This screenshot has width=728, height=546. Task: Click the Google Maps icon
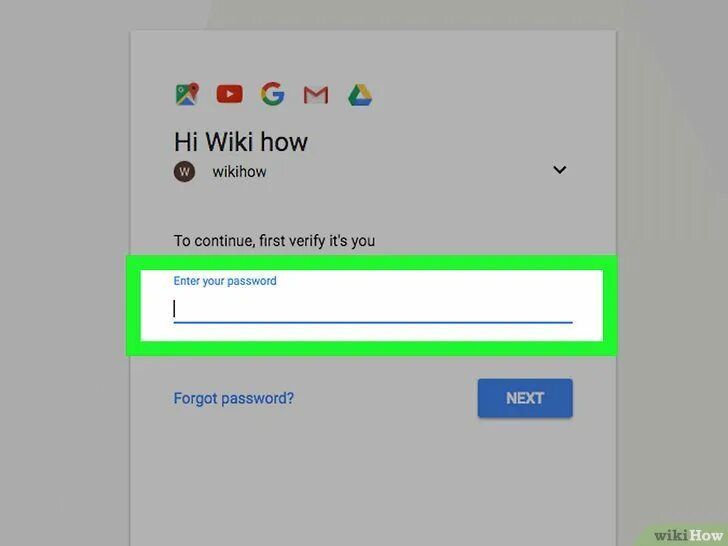point(187,94)
